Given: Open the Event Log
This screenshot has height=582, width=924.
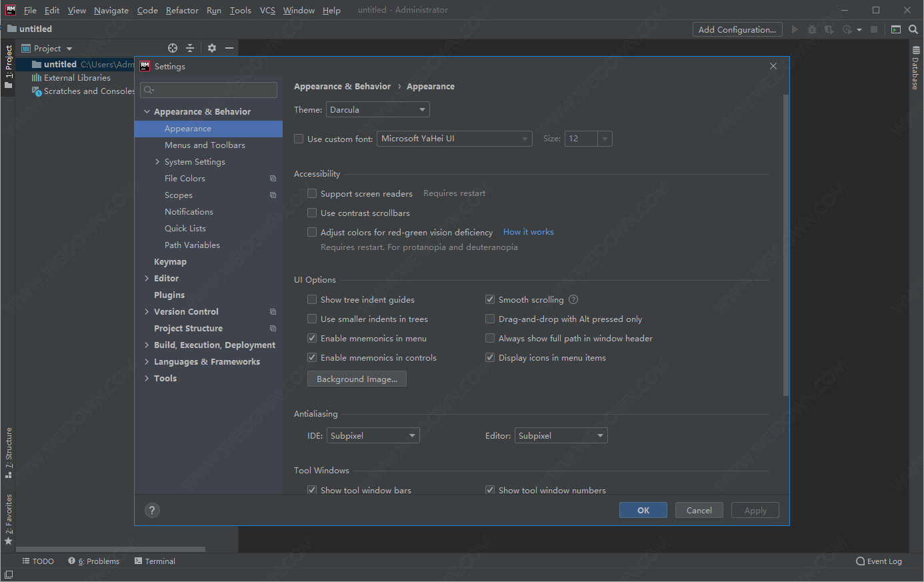Looking at the screenshot, I should pyautogui.click(x=879, y=561).
